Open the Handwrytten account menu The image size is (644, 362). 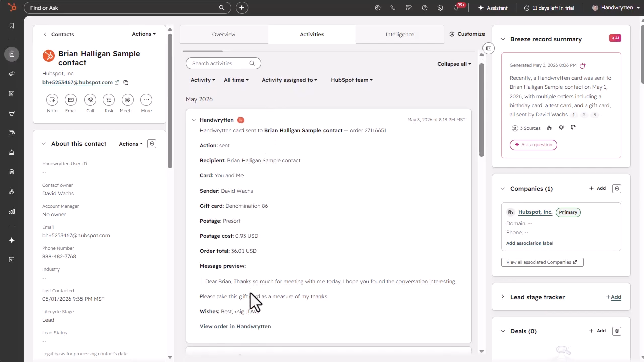coord(615,8)
